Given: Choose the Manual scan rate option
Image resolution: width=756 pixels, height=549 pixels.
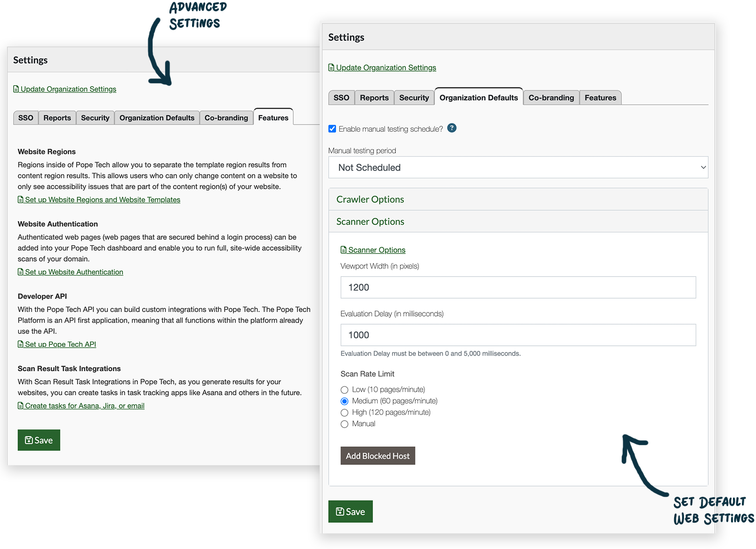Looking at the screenshot, I should pos(345,423).
